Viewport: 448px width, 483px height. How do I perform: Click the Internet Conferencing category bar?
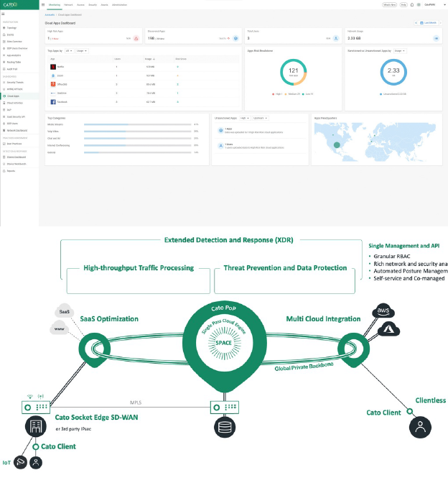[x=138, y=145]
